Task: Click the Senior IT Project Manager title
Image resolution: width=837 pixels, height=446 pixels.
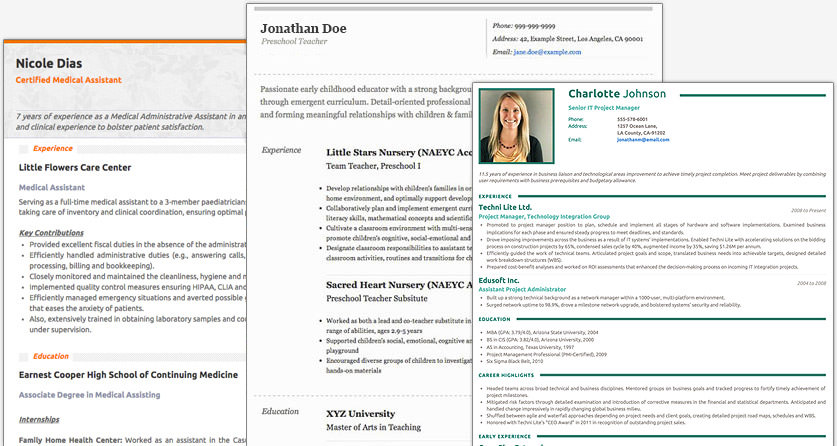Action: (x=604, y=108)
